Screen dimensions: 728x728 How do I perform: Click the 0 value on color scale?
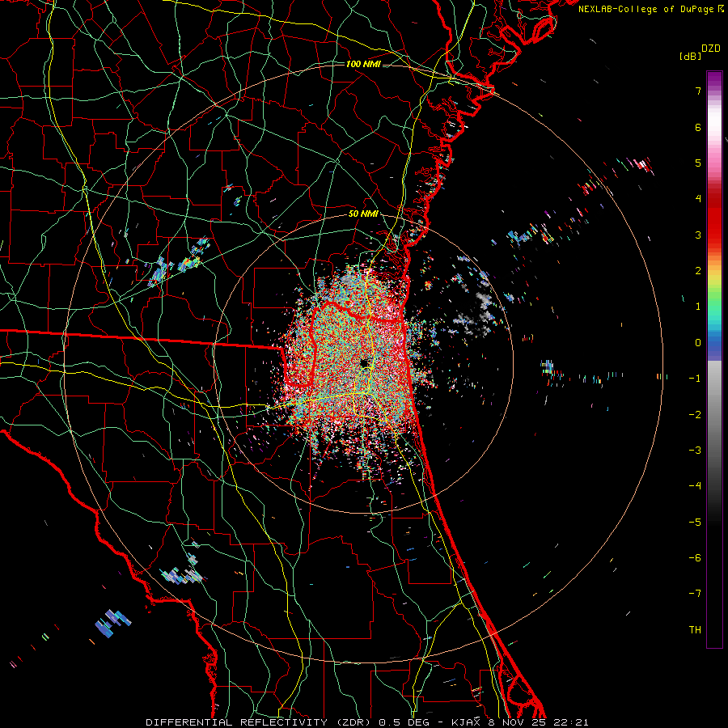click(x=697, y=343)
